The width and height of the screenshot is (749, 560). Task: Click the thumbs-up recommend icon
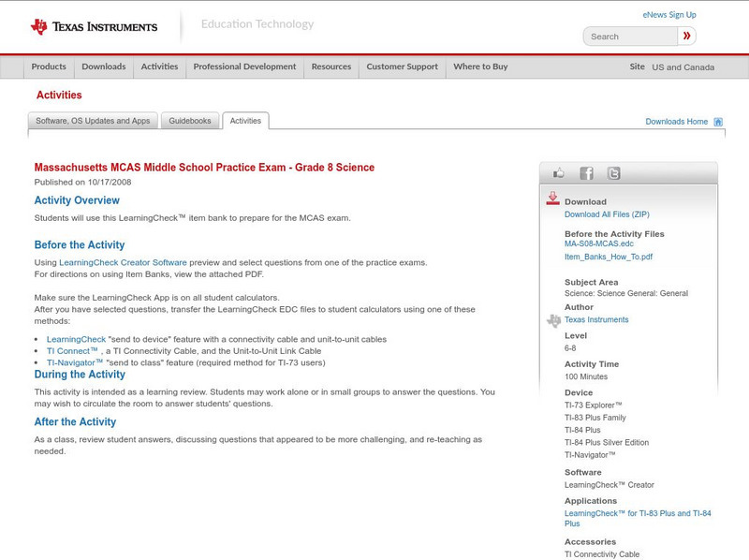pos(559,171)
